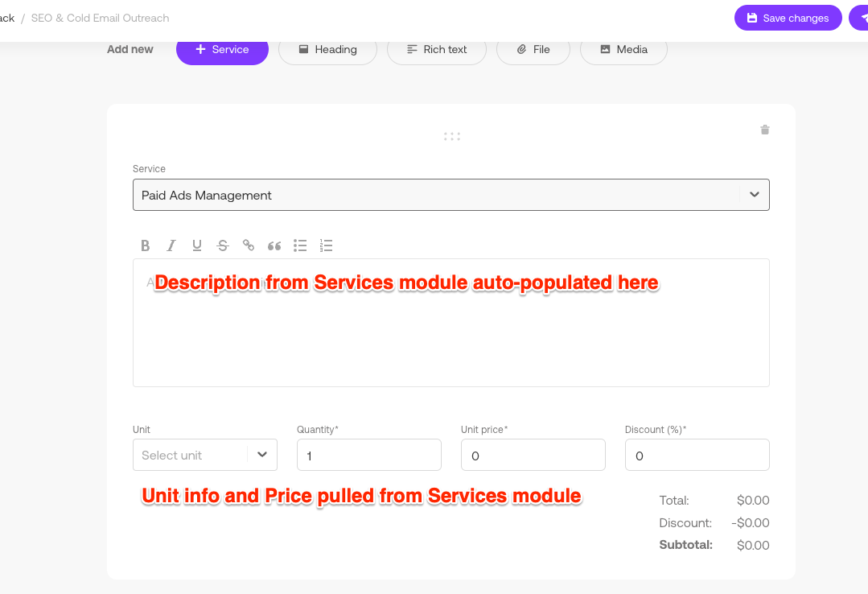This screenshot has width=868, height=594.
Task: Insert a hyperlink via link icon
Action: pos(249,245)
